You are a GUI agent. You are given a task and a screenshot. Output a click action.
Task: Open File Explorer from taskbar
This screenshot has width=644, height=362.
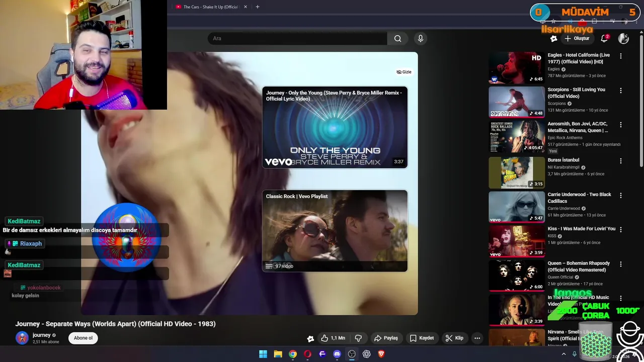(278, 354)
